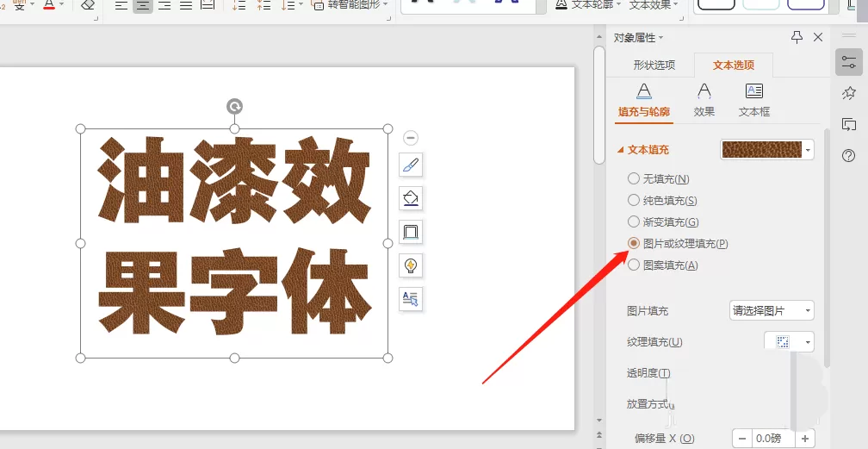Open the 效果 sub-tab
Screen dimensions: 868x449
[704, 100]
